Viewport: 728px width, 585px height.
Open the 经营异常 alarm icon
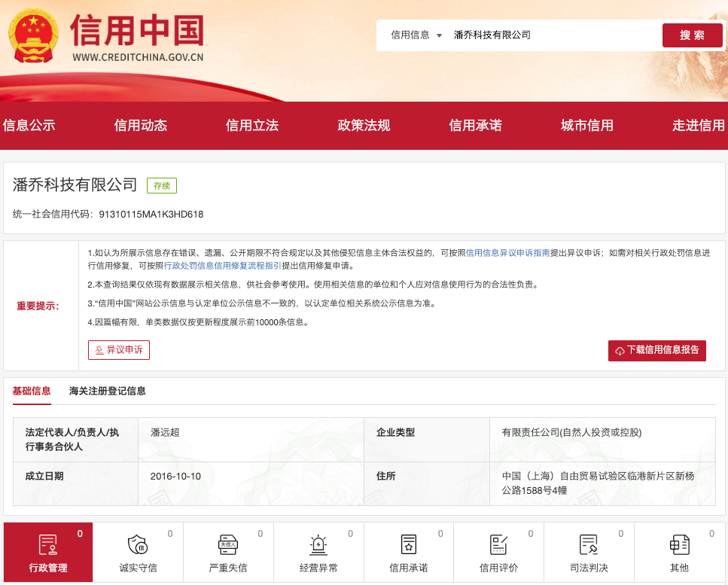tap(318, 544)
